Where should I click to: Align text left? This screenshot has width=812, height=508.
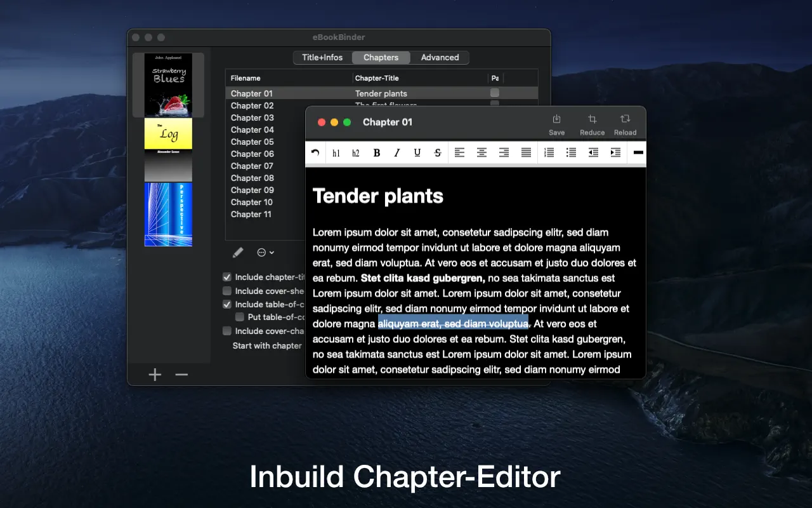click(x=460, y=152)
